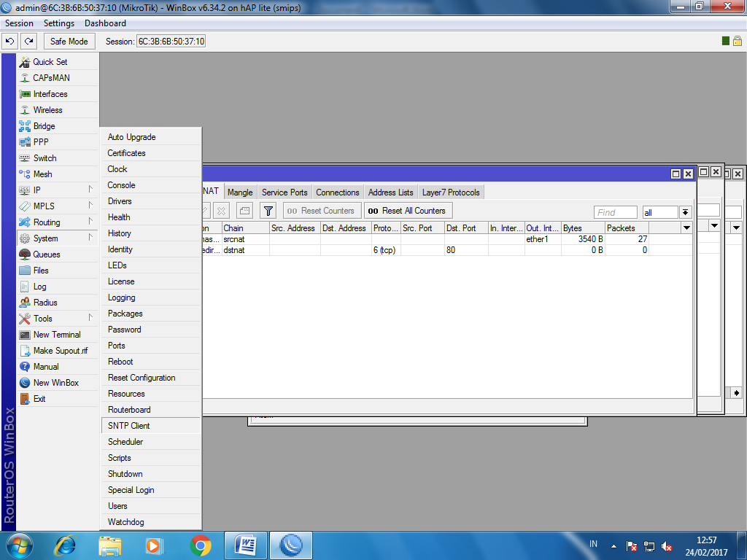Viewport: 747px width, 560px height.
Task: Click the redo arrow toolbar button
Action: click(x=28, y=42)
